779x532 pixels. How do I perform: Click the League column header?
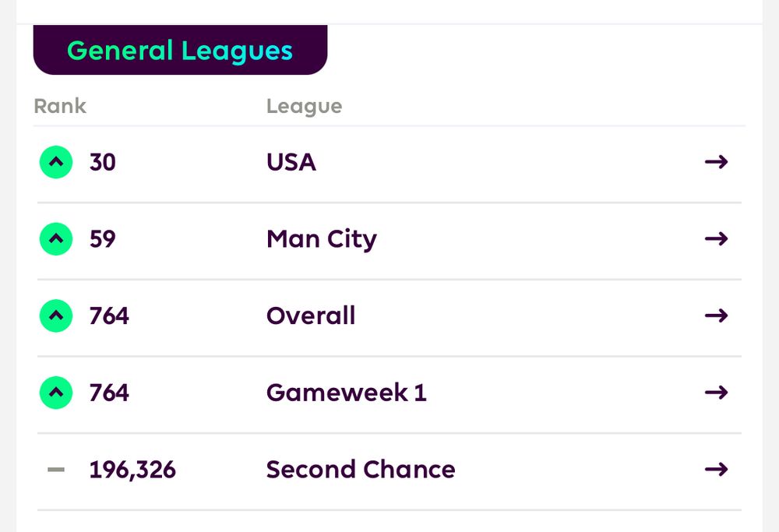click(x=304, y=106)
